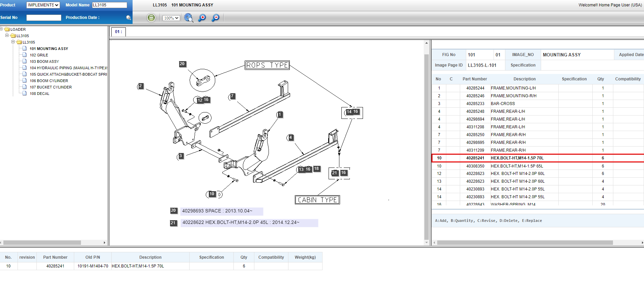Click the green minus collapse icon in the toolbar
This screenshot has height=282, width=644.
tap(151, 18)
